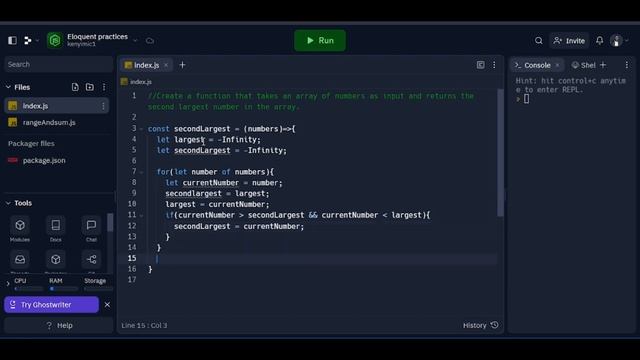Open the Git version control tool

pos(91,262)
